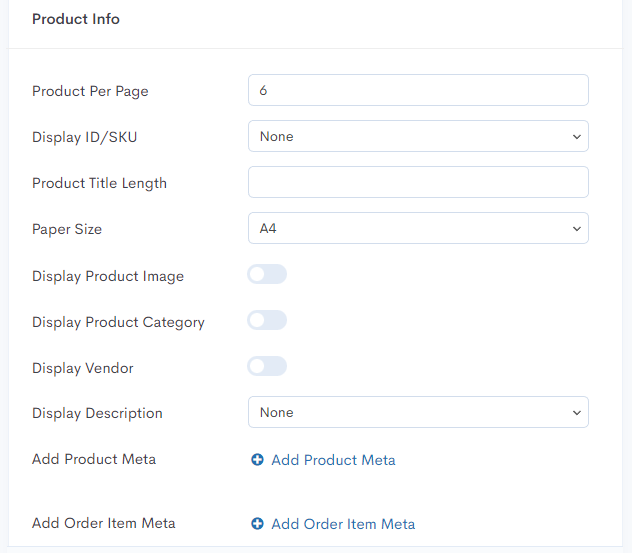Click the Add Product Meta link
Screen dimensions: 632x553
(x=333, y=460)
